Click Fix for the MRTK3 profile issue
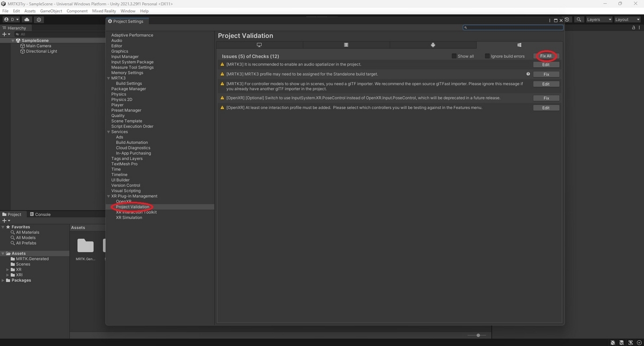The width and height of the screenshot is (644, 346). pyautogui.click(x=546, y=74)
